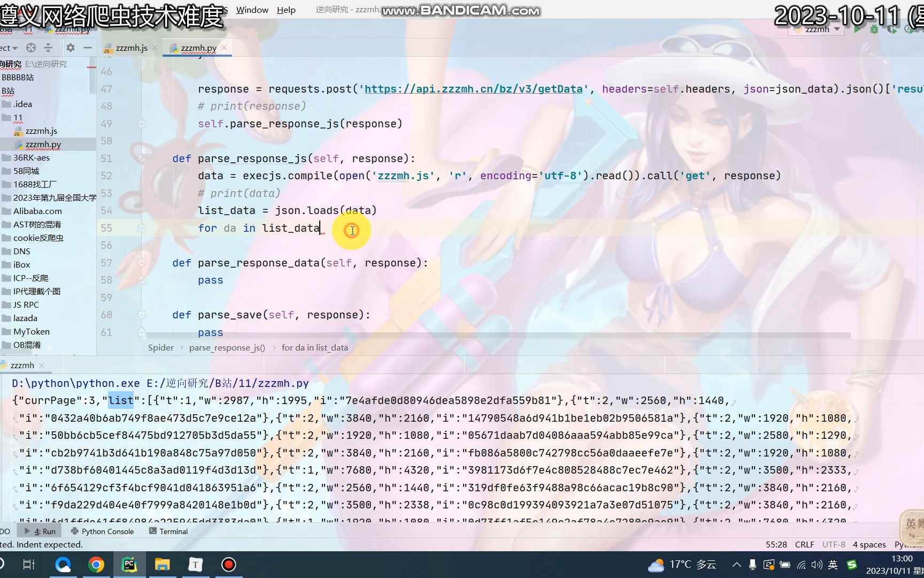The width and height of the screenshot is (924, 578).
Task: Click the volume speaker tray icon
Action: (817, 565)
